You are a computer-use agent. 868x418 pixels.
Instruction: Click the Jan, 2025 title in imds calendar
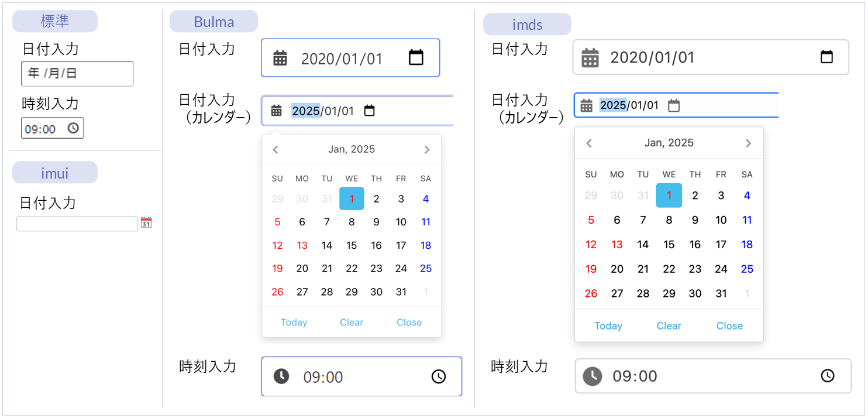[x=669, y=143]
